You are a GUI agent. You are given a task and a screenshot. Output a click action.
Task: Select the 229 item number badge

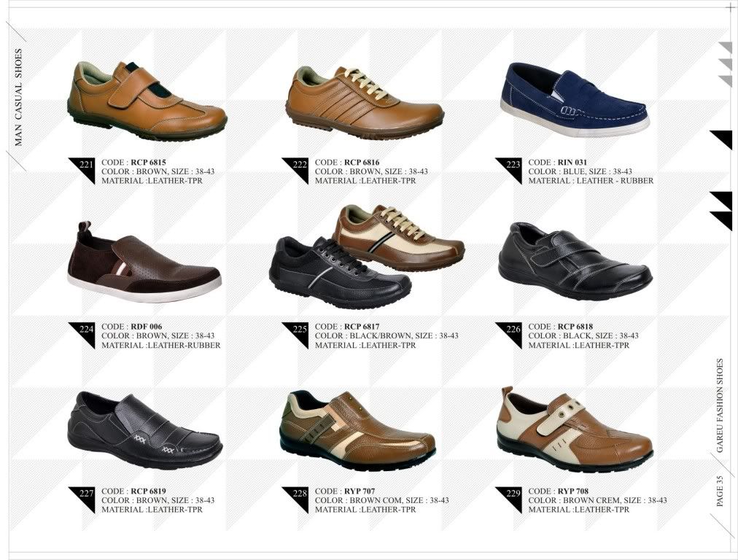point(509,499)
